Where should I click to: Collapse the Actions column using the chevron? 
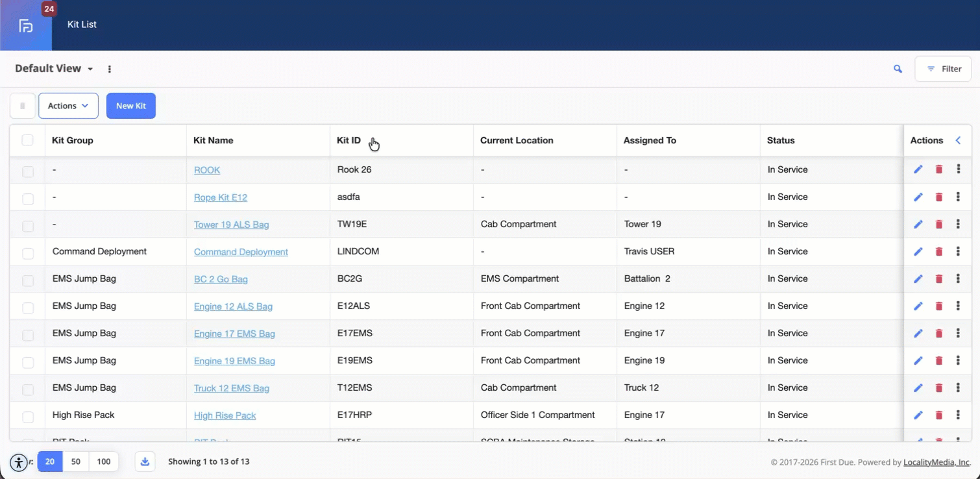point(959,140)
